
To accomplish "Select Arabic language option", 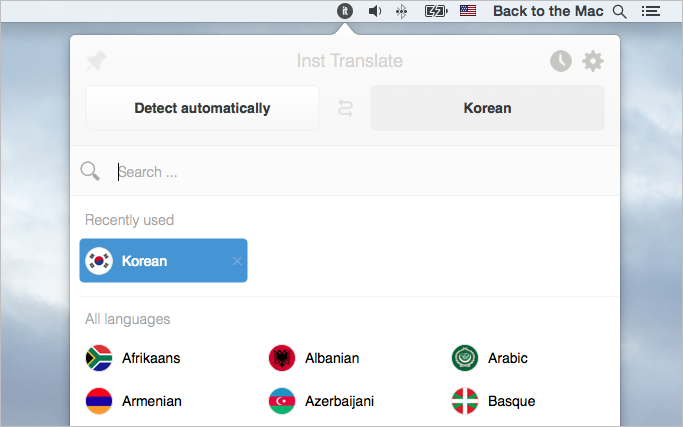I will 490,358.
